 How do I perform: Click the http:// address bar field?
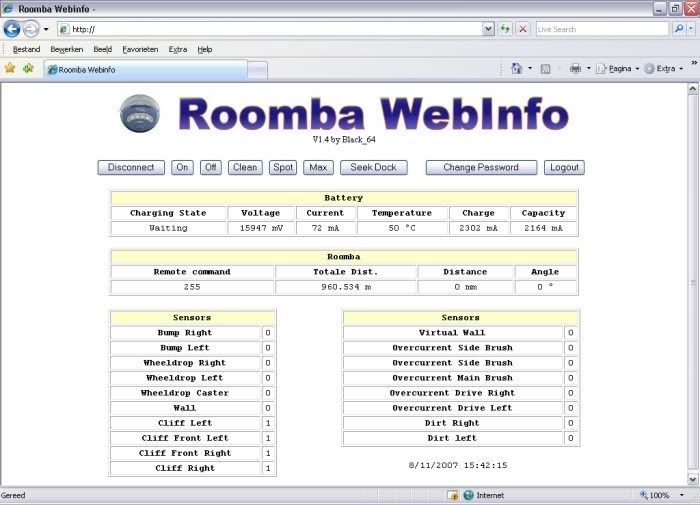(x=270, y=29)
